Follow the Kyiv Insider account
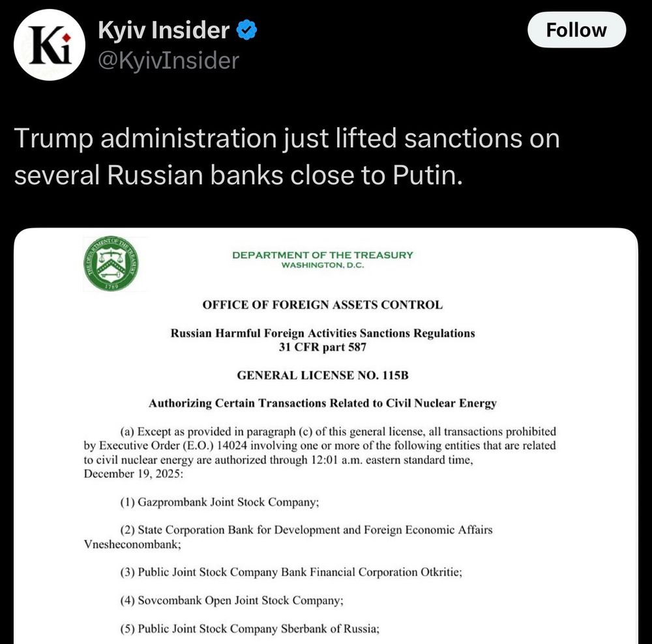 (576, 30)
